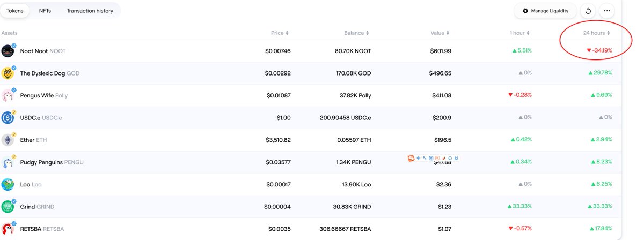Click the Pudgy Penguins token logo
Viewport: 644px width, 240px height.
coord(8,162)
